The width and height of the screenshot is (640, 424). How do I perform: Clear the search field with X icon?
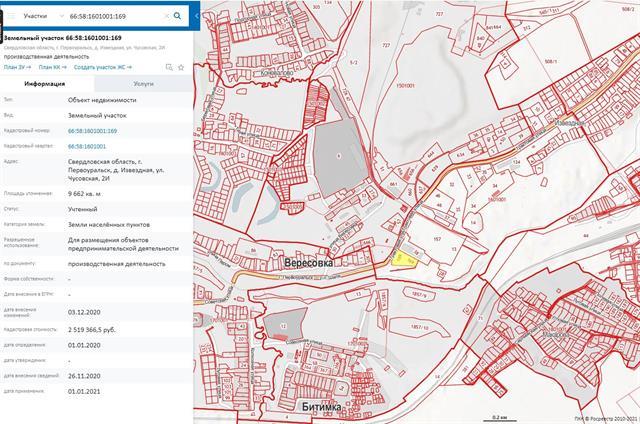click(x=166, y=16)
